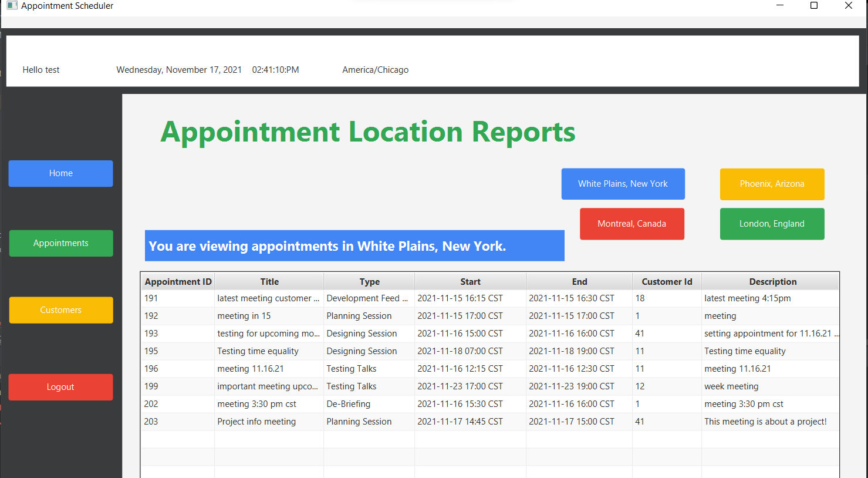Screen dimensions: 868x478
Task: Sort appointments by Start time
Action: (x=470, y=281)
